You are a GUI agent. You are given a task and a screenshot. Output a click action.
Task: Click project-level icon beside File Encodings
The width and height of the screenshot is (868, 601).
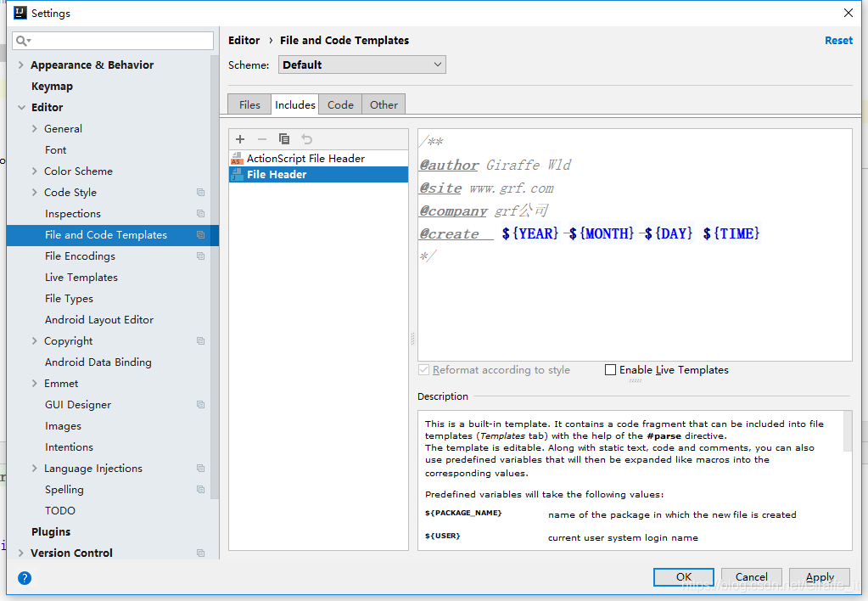coord(200,256)
